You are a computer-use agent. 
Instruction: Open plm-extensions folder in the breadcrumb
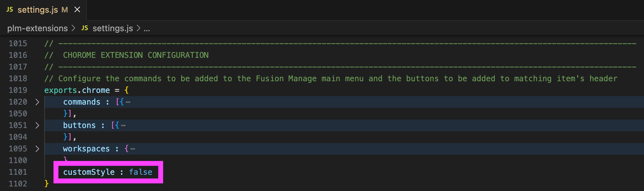(37, 28)
